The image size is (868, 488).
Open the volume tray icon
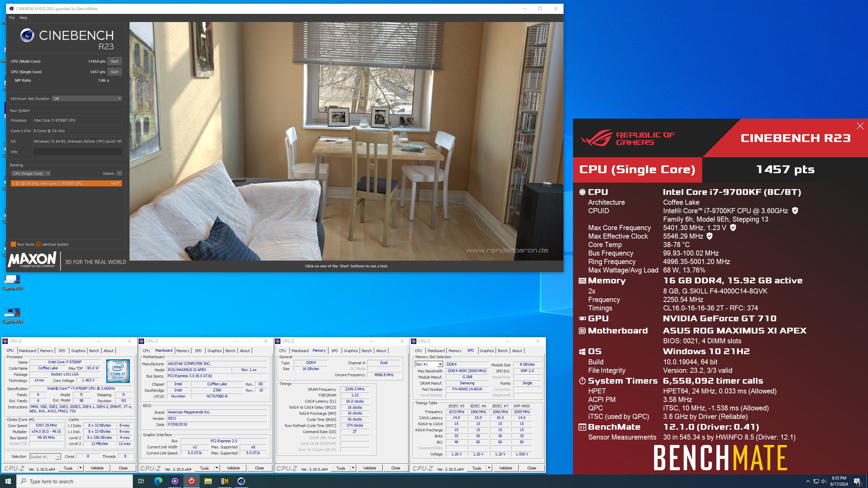coord(824,481)
